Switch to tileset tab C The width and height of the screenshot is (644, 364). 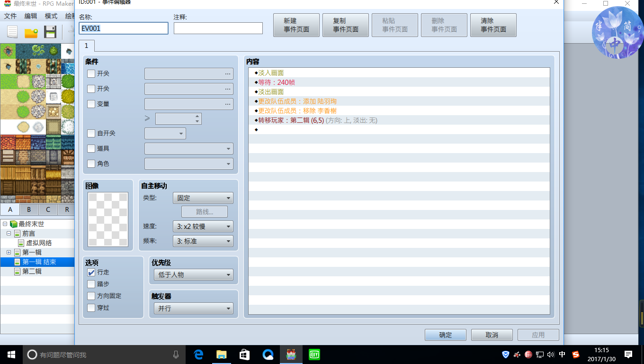pyautogui.click(x=48, y=209)
